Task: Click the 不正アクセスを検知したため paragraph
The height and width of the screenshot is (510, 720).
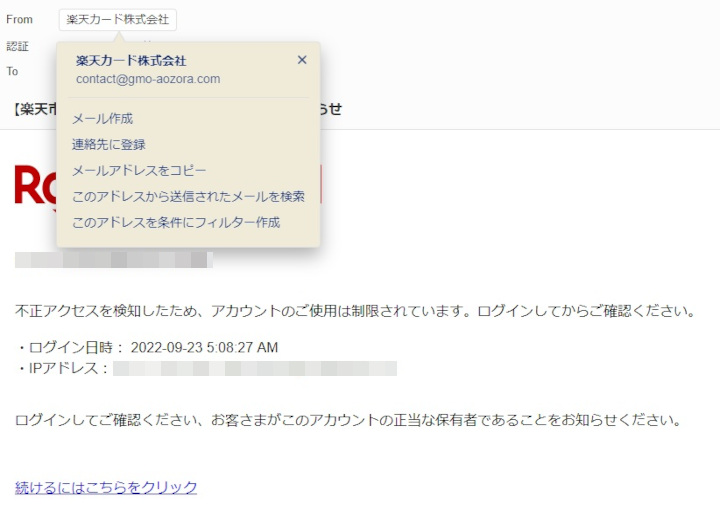Action: pos(355,311)
